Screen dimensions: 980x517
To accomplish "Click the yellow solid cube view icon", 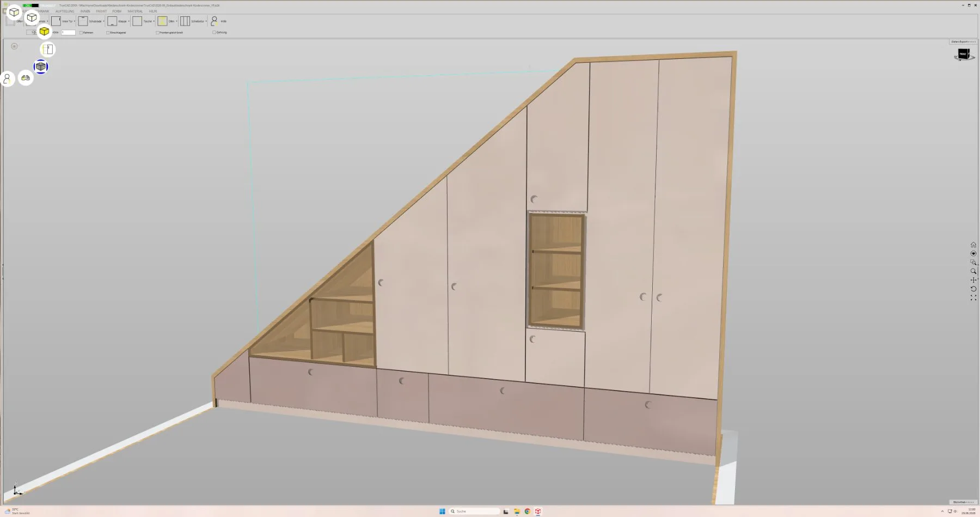I will pyautogui.click(x=44, y=32).
